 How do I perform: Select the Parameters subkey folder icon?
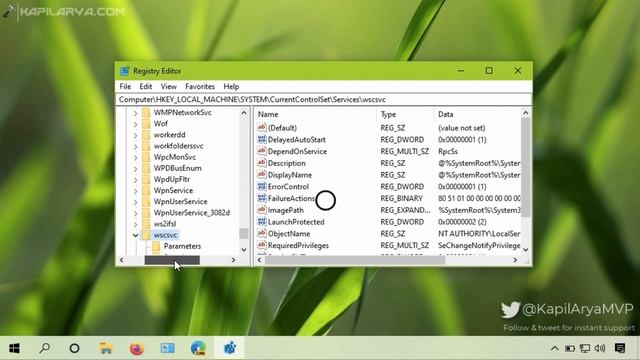click(156, 246)
